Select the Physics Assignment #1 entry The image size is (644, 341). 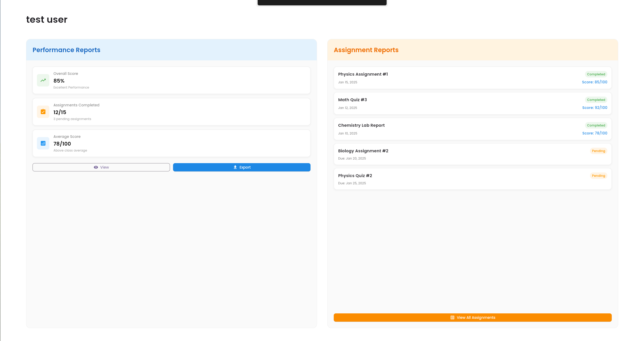point(363,74)
